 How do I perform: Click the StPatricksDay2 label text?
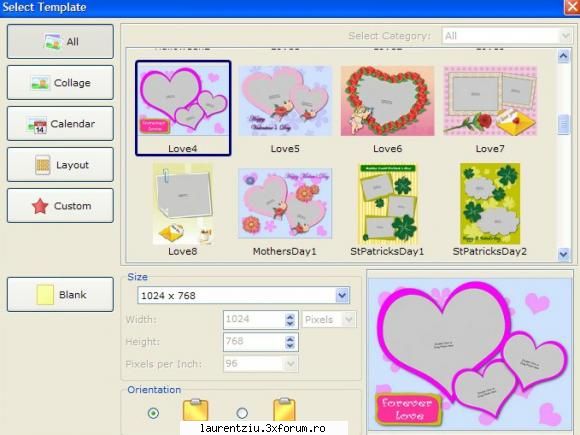tap(490, 252)
